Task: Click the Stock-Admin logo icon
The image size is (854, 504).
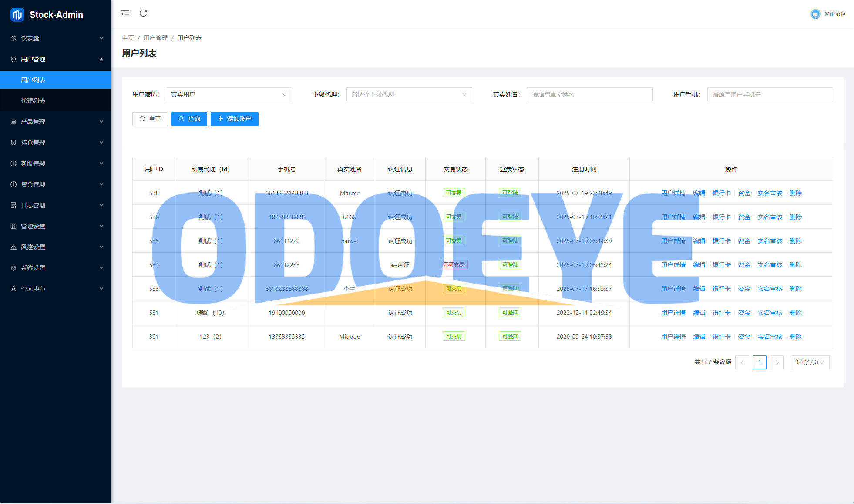Action: [17, 15]
